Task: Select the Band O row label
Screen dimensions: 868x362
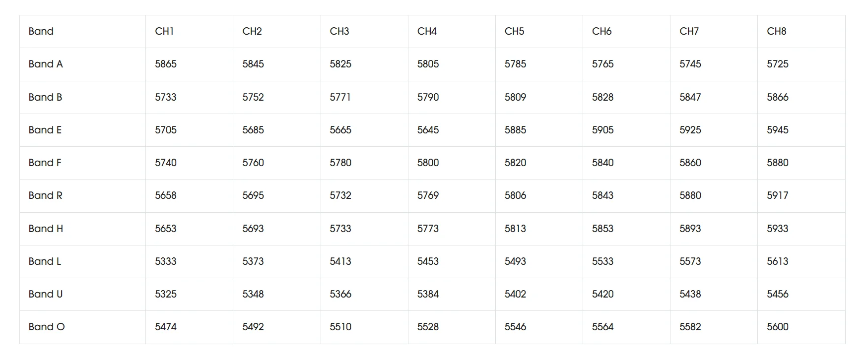Action: pyautogui.click(x=47, y=327)
